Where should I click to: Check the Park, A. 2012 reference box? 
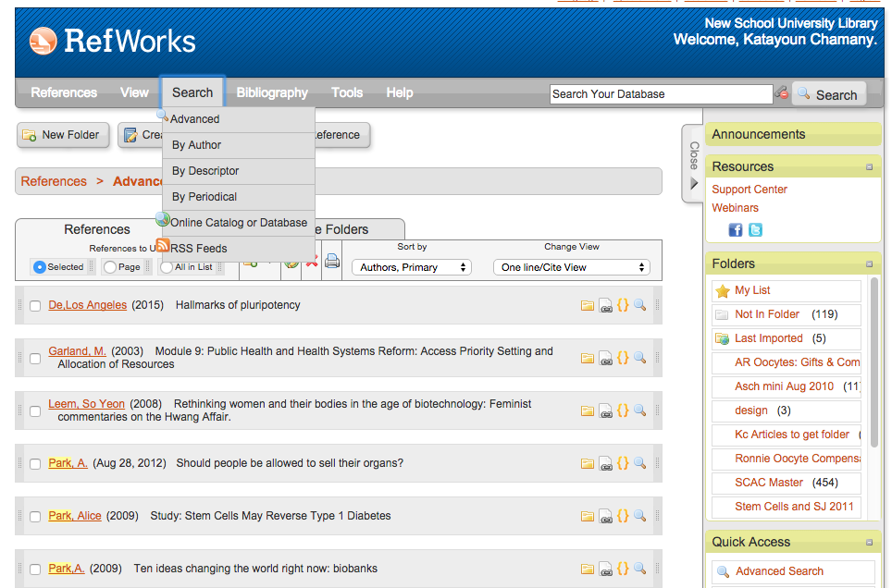(35, 464)
